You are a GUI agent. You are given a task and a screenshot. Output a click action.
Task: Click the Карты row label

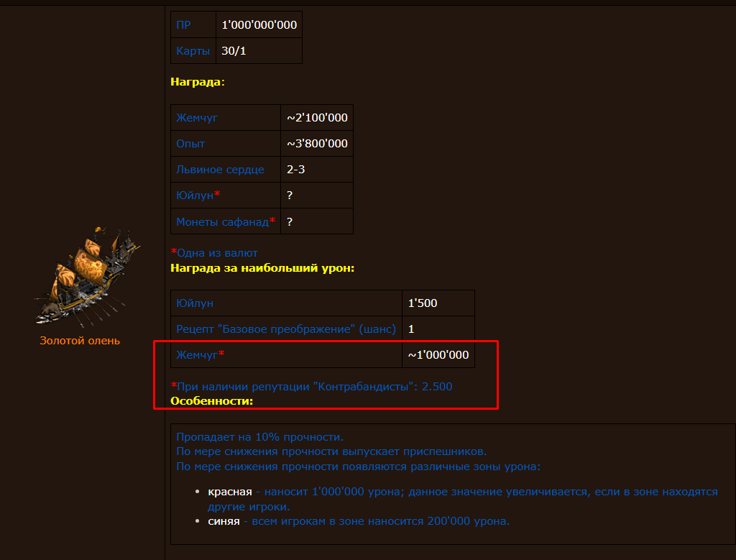click(193, 51)
